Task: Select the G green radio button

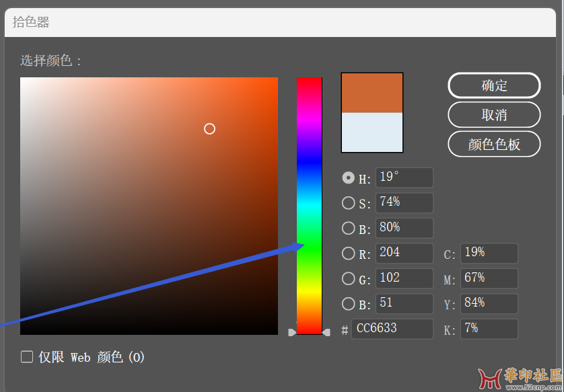Action: (348, 278)
